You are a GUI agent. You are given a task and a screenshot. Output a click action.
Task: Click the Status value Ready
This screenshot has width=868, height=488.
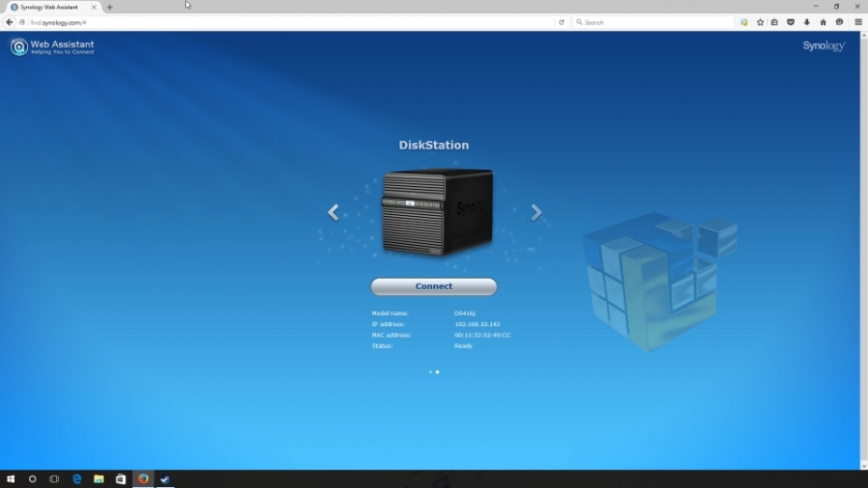point(463,346)
